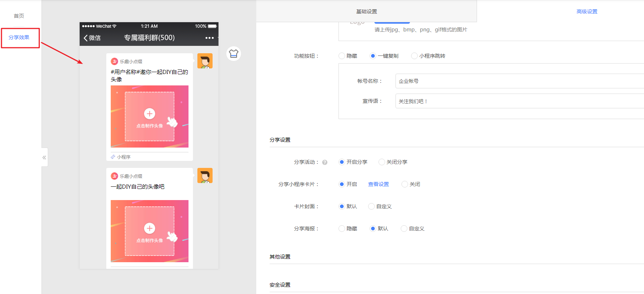
Task: Switch to the 基础设置 tab
Action: [x=367, y=11]
